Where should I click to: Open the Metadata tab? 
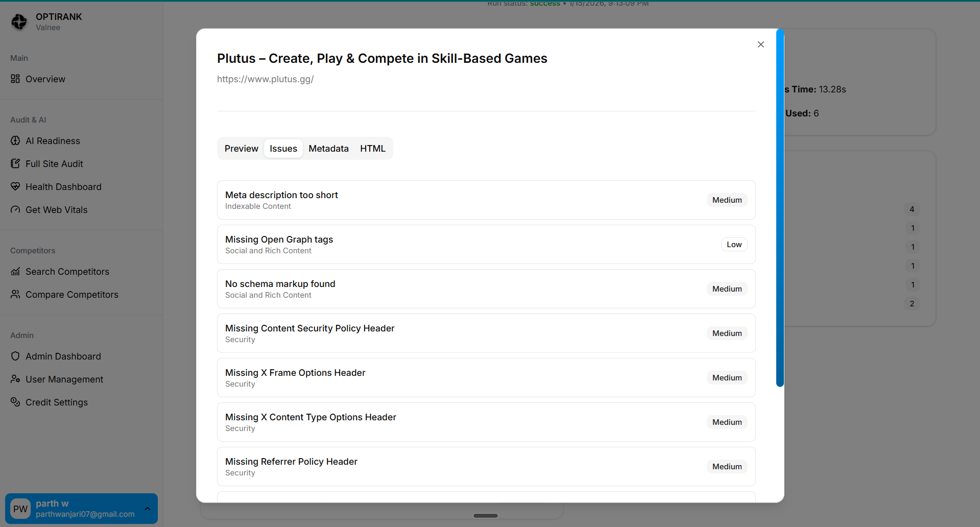coord(329,149)
